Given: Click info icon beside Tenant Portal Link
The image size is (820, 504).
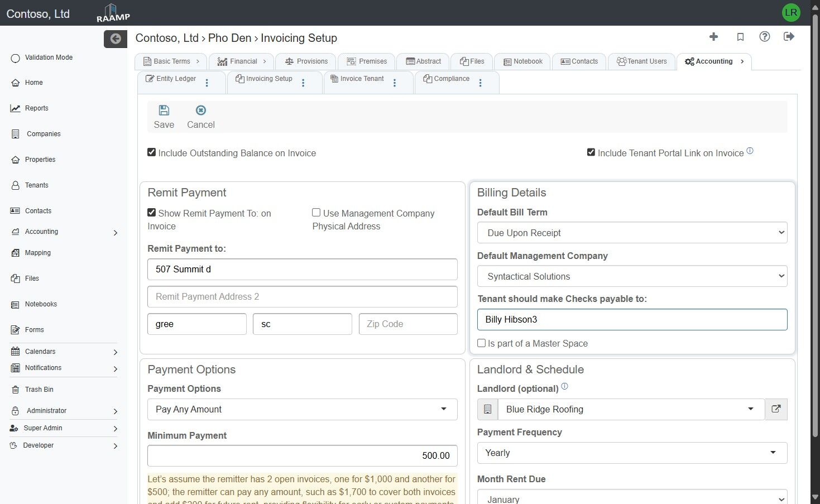Looking at the screenshot, I should coord(750,151).
